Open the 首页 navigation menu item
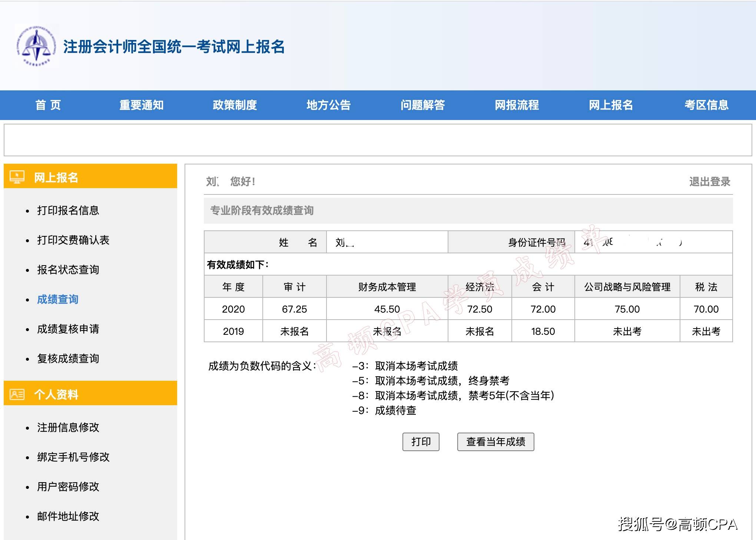 (x=48, y=105)
